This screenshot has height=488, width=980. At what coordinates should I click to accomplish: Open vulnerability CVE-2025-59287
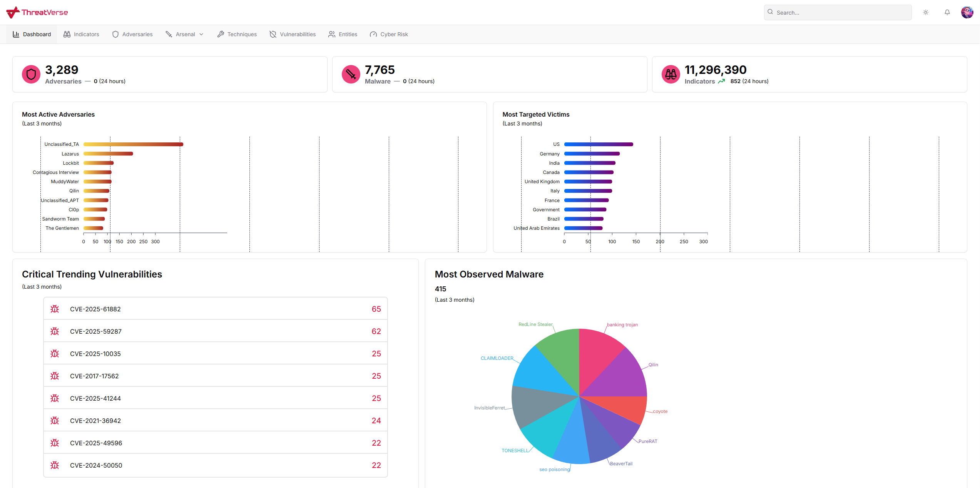pyautogui.click(x=96, y=331)
